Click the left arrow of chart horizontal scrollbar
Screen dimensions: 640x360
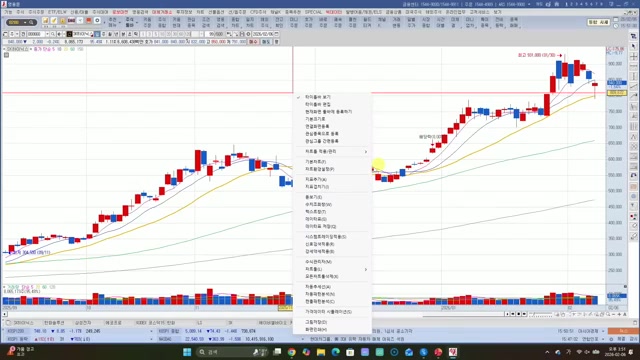pos(5,314)
